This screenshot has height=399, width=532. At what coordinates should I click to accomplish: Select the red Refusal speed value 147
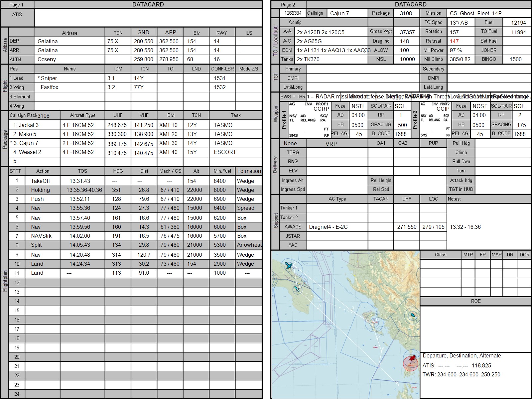(x=454, y=41)
